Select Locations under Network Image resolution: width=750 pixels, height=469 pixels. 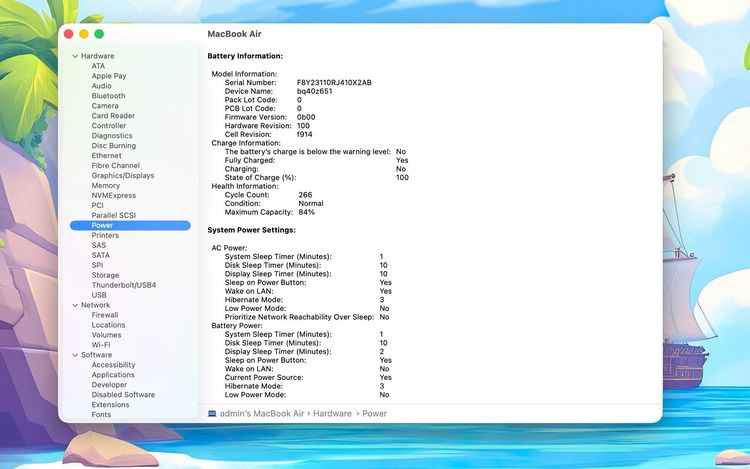point(108,325)
